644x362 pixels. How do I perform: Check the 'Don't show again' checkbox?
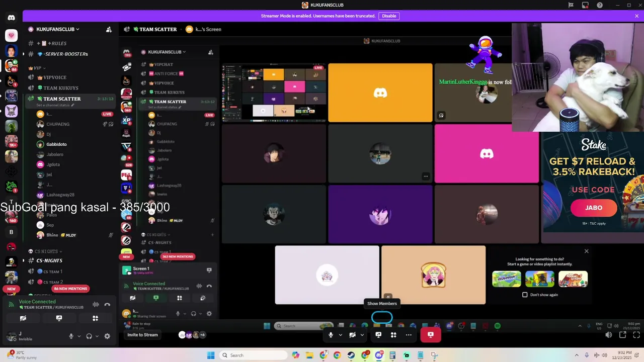(x=525, y=295)
